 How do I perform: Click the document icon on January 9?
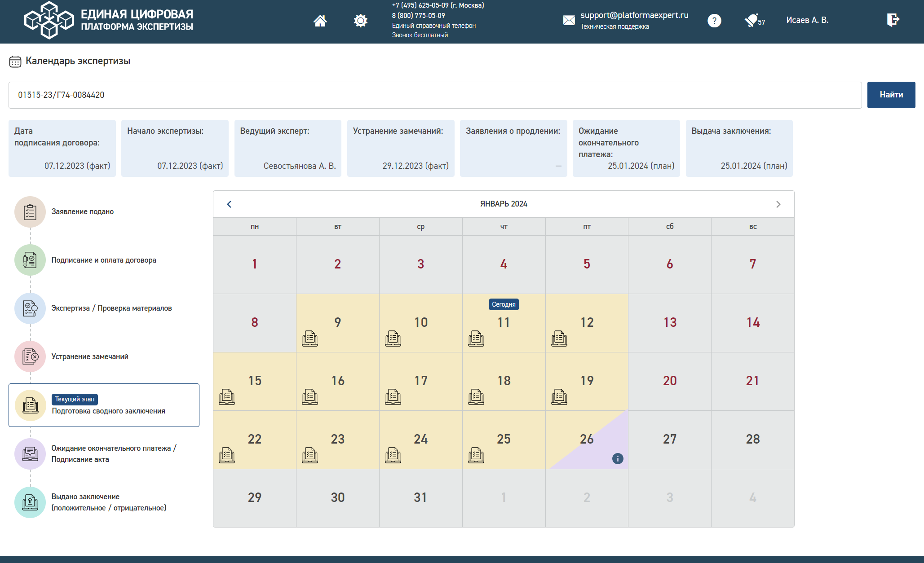(x=310, y=339)
